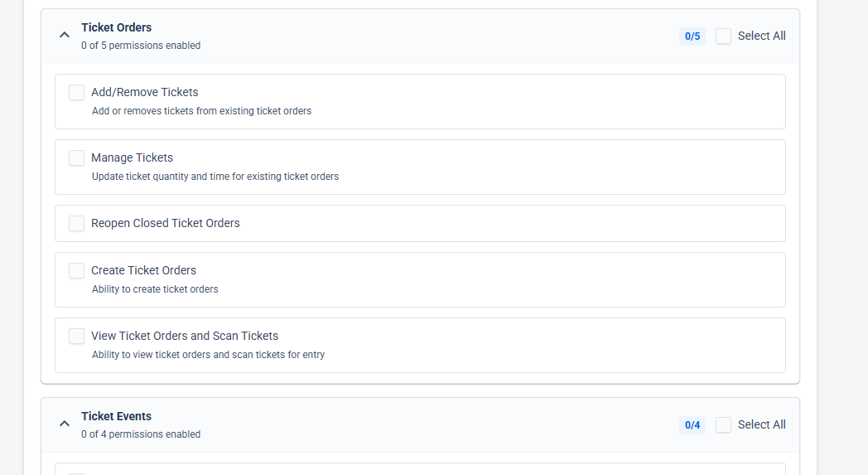The width and height of the screenshot is (868, 475).
Task: Enable the Add/Remove Tickets checkbox
Action: pyautogui.click(x=76, y=93)
